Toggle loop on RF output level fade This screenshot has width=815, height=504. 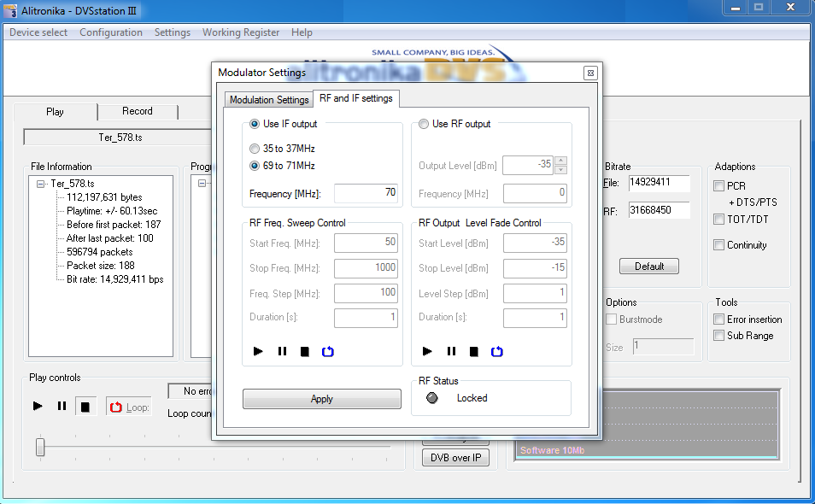click(x=496, y=351)
